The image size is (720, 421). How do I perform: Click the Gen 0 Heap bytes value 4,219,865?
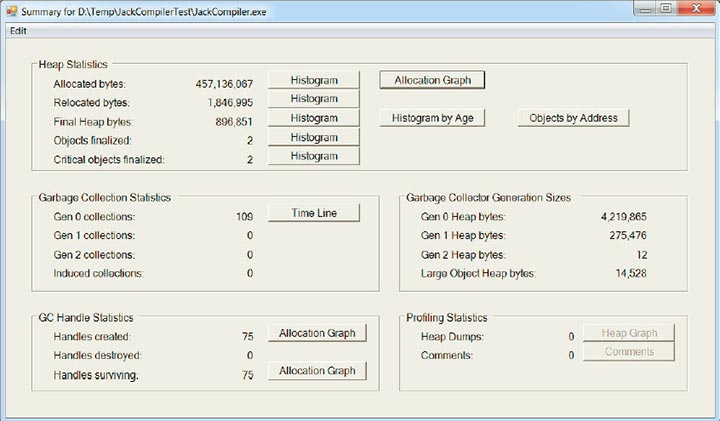click(x=624, y=217)
